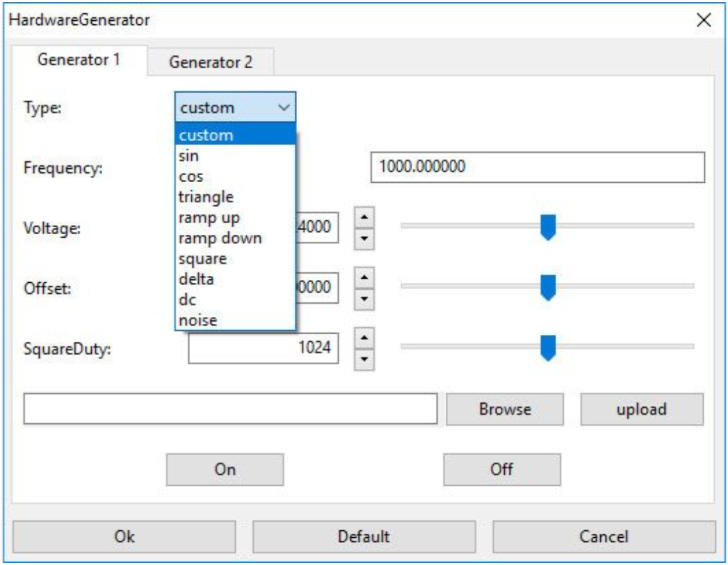Click the Frequency input field showing 1000.000000
Image resolution: width=728 pixels, height=565 pixels.
537,167
